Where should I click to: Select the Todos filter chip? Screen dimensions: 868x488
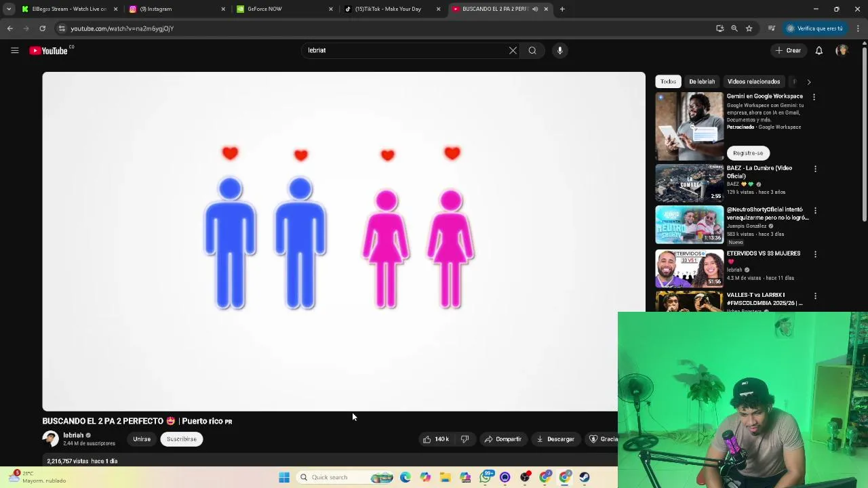click(x=668, y=81)
